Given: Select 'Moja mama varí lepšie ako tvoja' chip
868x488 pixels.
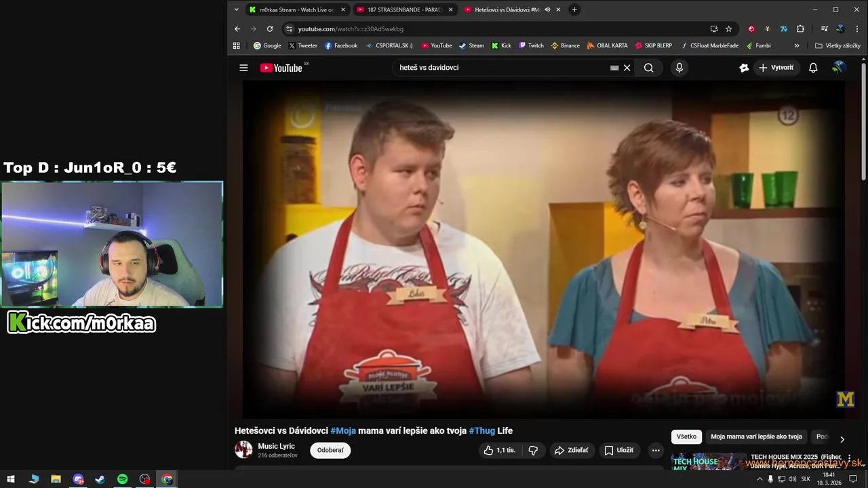Looking at the screenshot, I should 756,436.
